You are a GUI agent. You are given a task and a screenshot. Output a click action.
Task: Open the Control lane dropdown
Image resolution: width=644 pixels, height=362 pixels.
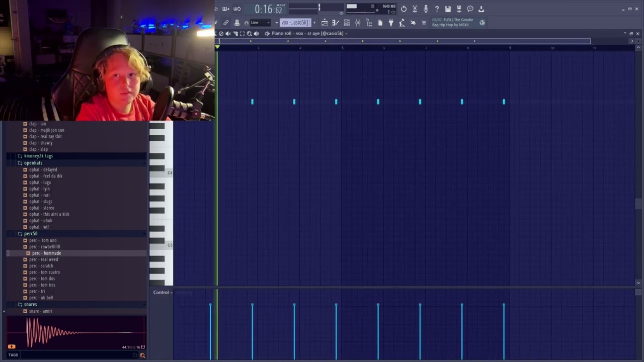[x=163, y=293]
